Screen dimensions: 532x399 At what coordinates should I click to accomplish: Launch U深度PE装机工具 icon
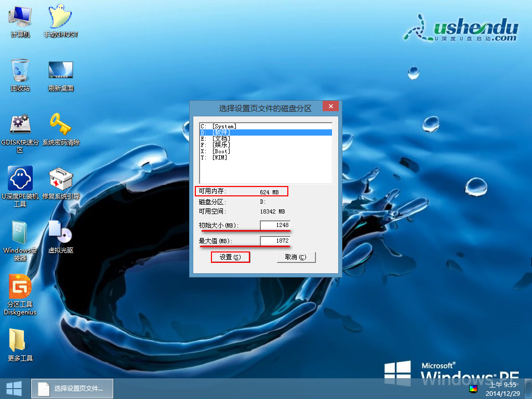point(20,187)
